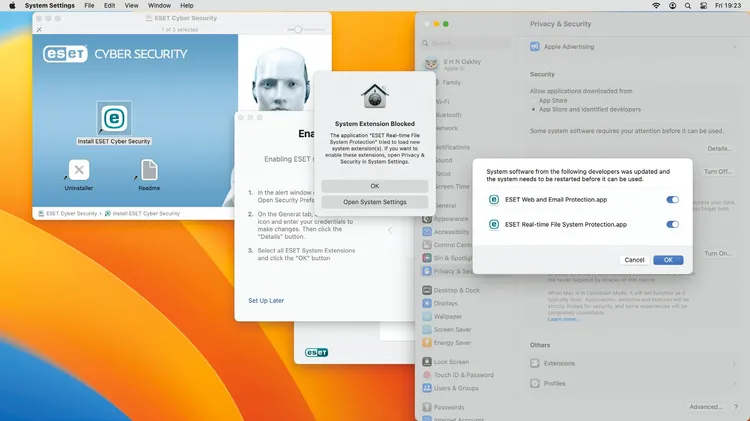750x421 pixels.
Task: Select Passwords icon in Settings sidebar
Action: [427, 407]
